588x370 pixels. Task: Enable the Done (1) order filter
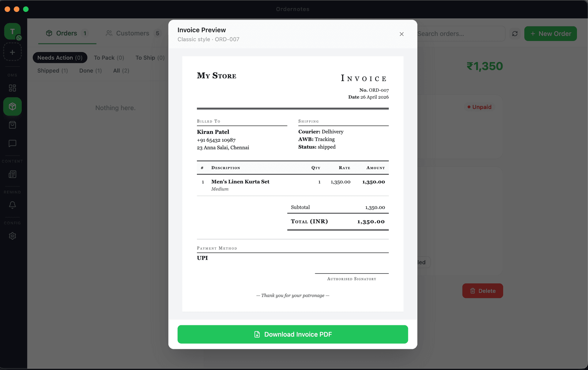coord(90,71)
